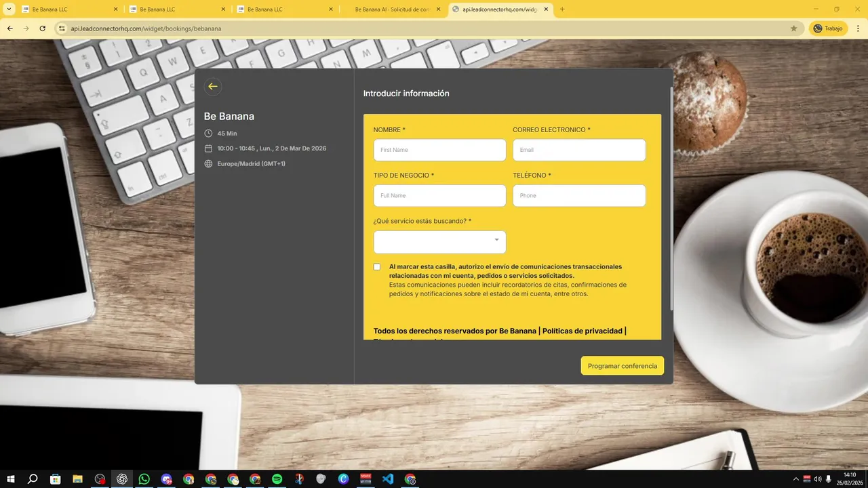Open Visual Studio Code from the taskbar
The height and width of the screenshot is (488, 868).
click(x=387, y=479)
